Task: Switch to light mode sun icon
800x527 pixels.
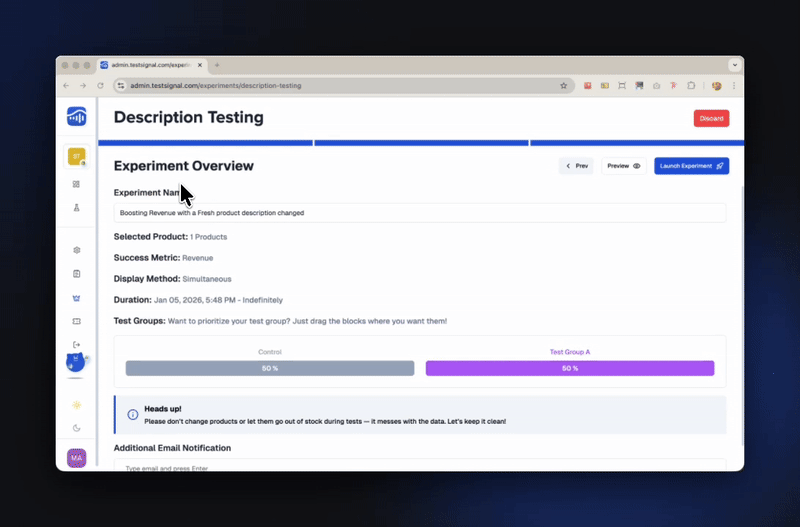Action: click(x=77, y=404)
